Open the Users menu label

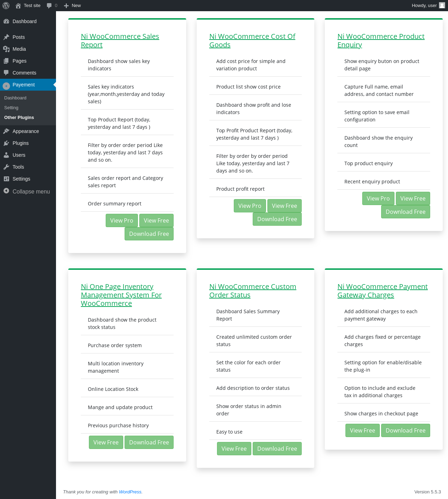(x=19, y=155)
